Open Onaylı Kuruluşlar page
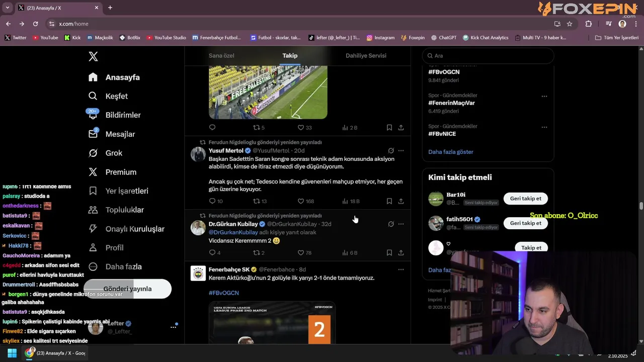The image size is (644, 362). click(126, 229)
